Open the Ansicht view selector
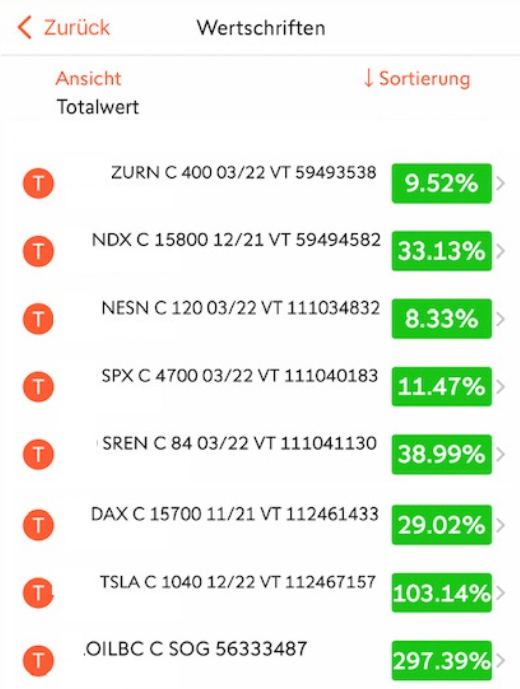The width and height of the screenshot is (520, 689). (x=88, y=79)
